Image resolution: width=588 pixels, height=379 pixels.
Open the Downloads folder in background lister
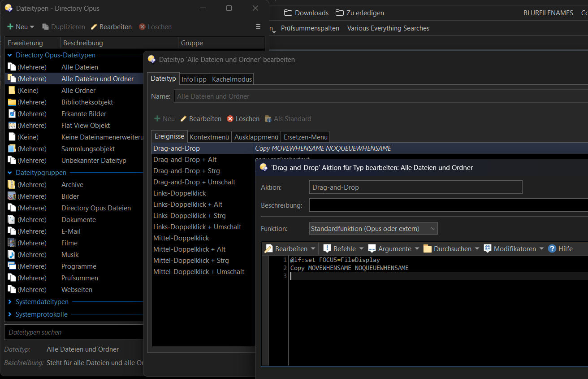click(x=306, y=13)
